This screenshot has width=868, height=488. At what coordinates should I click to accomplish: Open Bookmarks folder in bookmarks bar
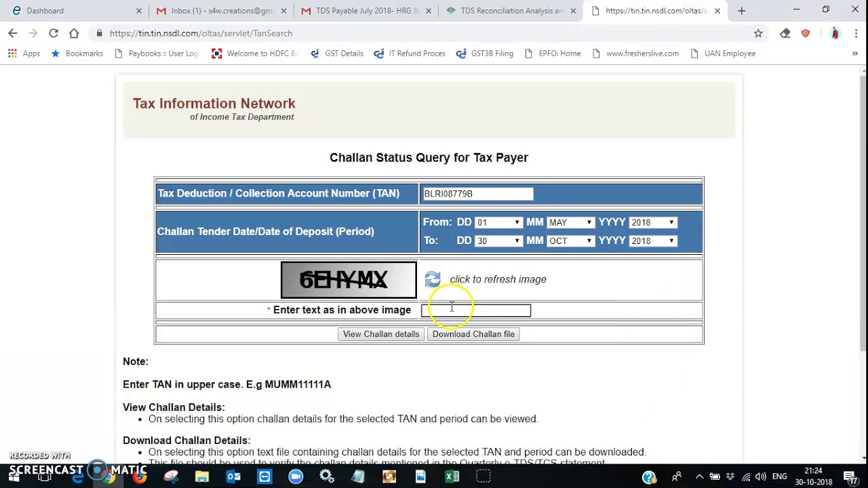(77, 54)
